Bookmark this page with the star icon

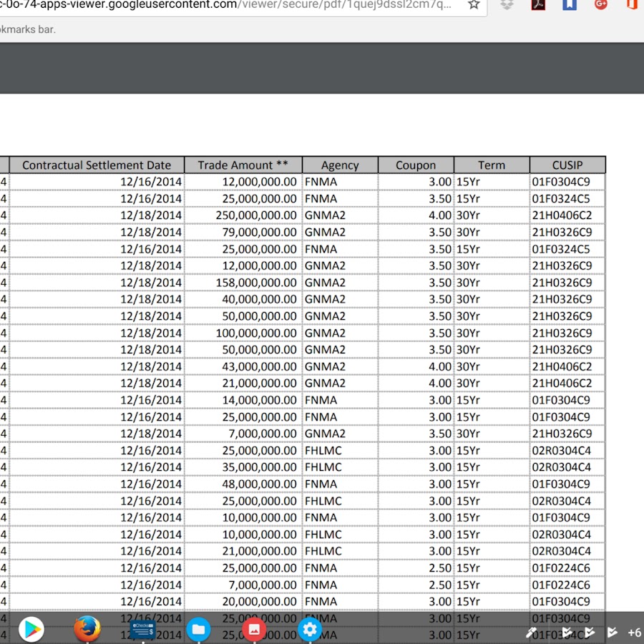474,5
